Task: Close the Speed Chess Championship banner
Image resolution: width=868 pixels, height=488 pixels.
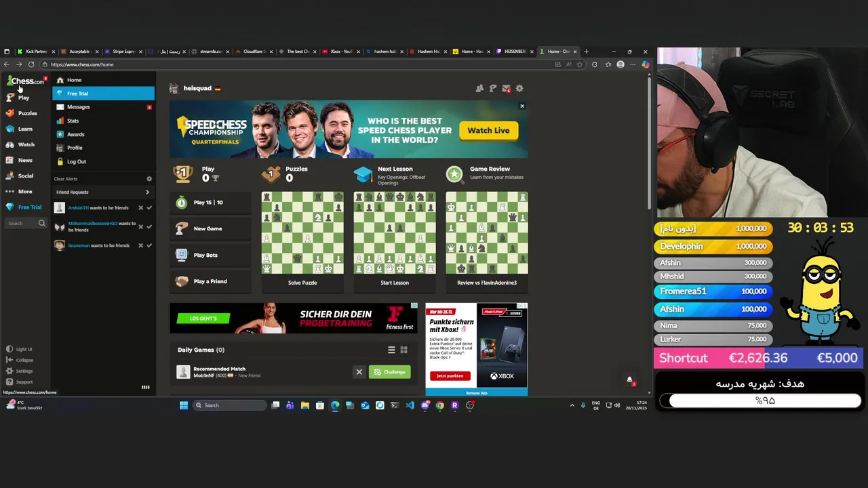Action: (522, 106)
